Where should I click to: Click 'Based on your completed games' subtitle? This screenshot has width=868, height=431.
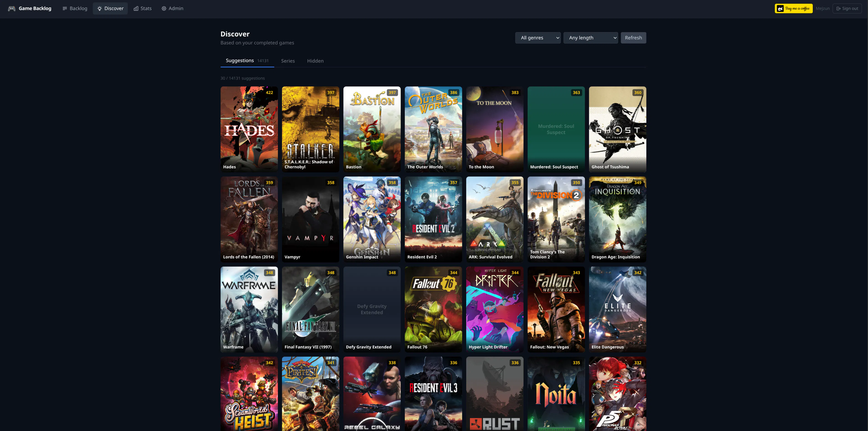[x=257, y=43]
